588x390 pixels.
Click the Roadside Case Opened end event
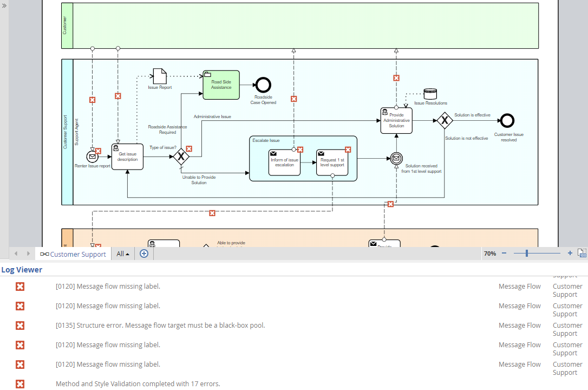point(263,84)
